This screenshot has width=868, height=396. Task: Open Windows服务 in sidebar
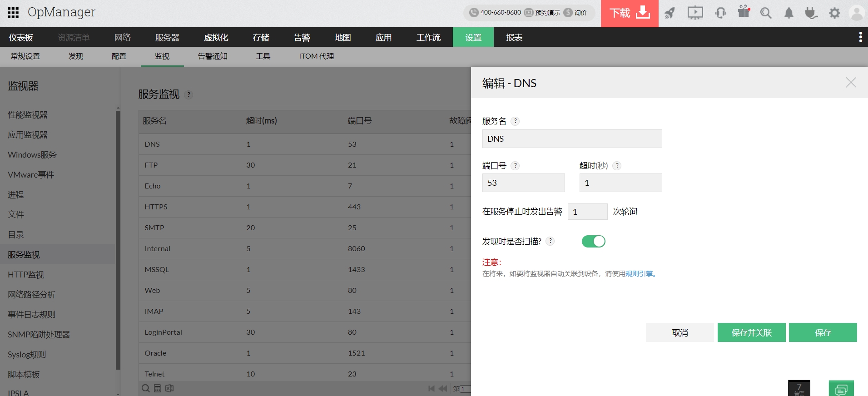click(32, 155)
